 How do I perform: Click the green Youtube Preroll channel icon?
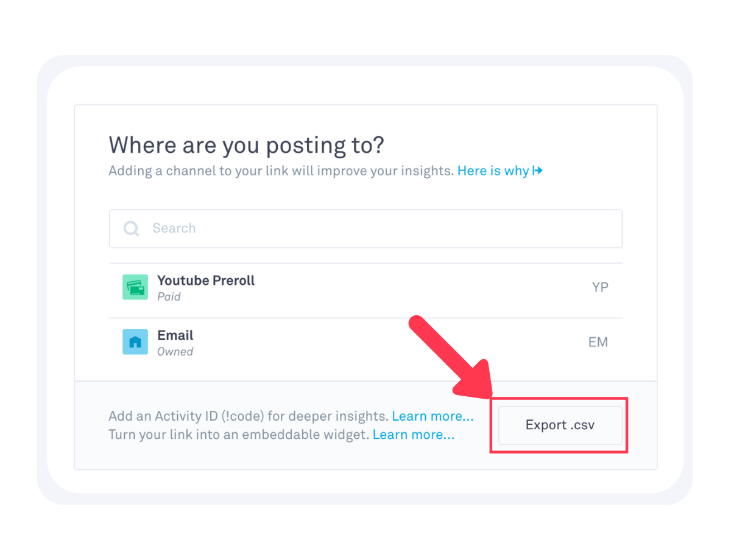(135, 287)
